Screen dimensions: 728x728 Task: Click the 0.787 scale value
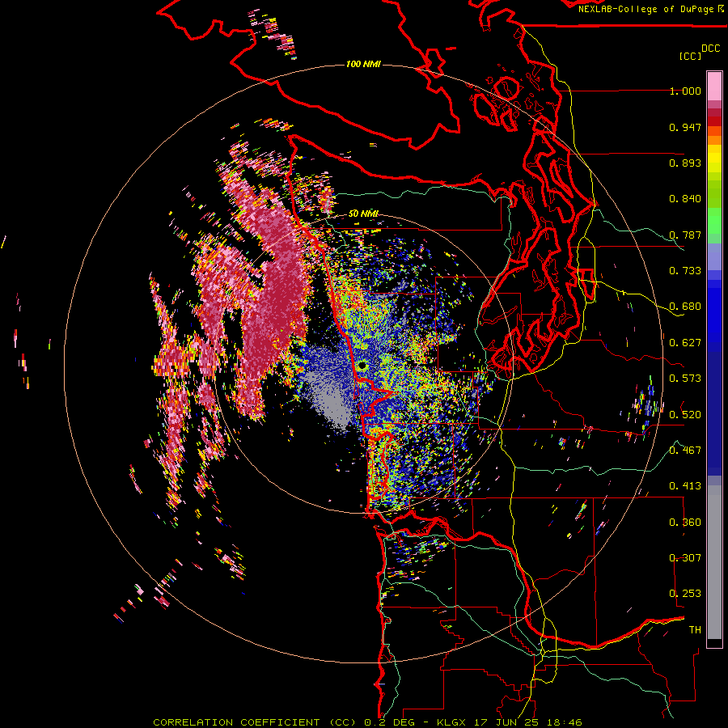[x=685, y=235]
